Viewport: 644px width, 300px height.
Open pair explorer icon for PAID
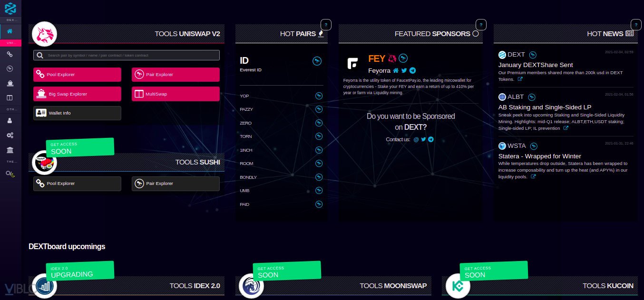[319, 204]
